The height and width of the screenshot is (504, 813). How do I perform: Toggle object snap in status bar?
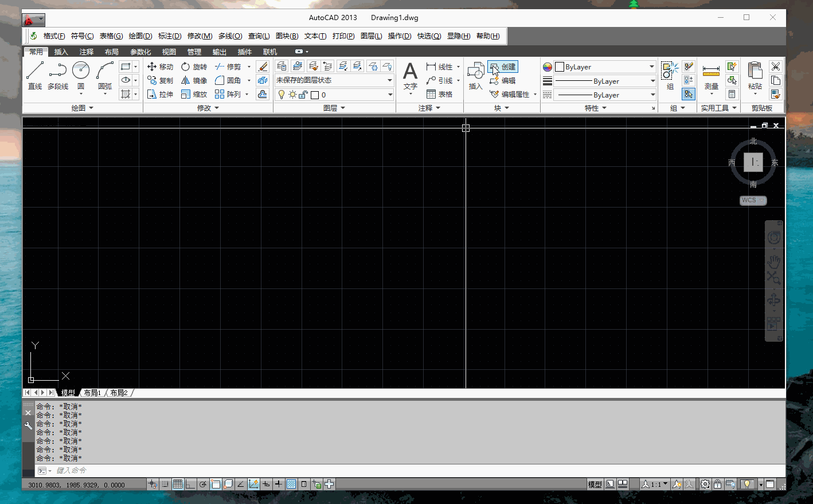click(x=216, y=484)
